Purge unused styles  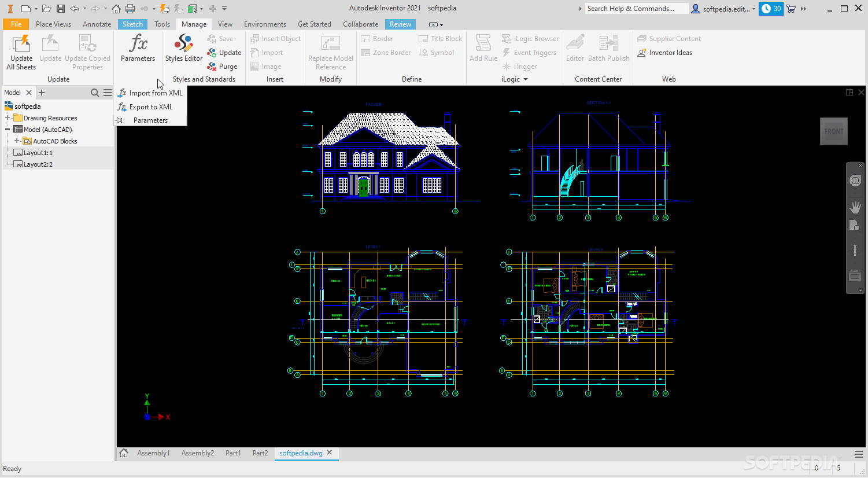click(223, 67)
